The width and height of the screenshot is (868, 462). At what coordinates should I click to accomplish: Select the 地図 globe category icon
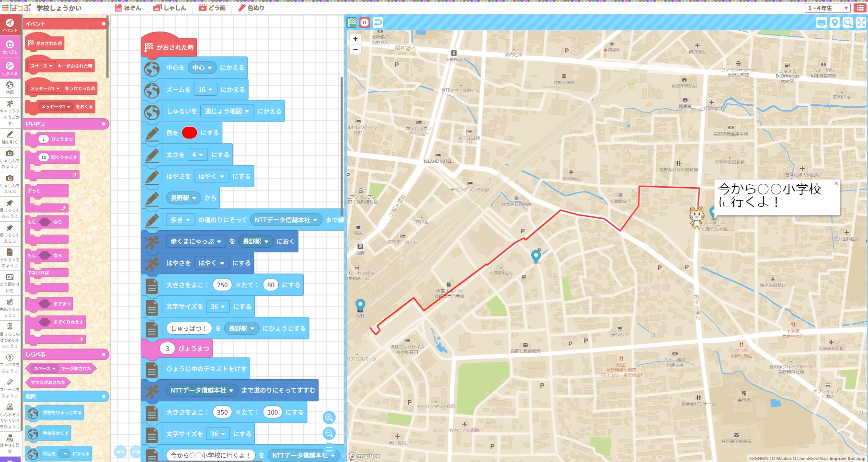pyautogui.click(x=10, y=88)
